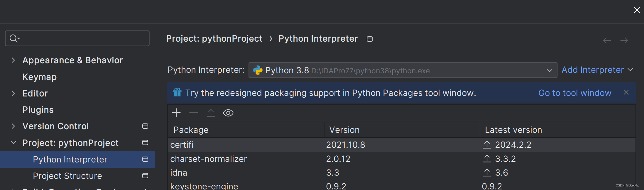Click the upgrade package arrow icon
Image resolution: width=644 pixels, height=190 pixels.
click(211, 113)
